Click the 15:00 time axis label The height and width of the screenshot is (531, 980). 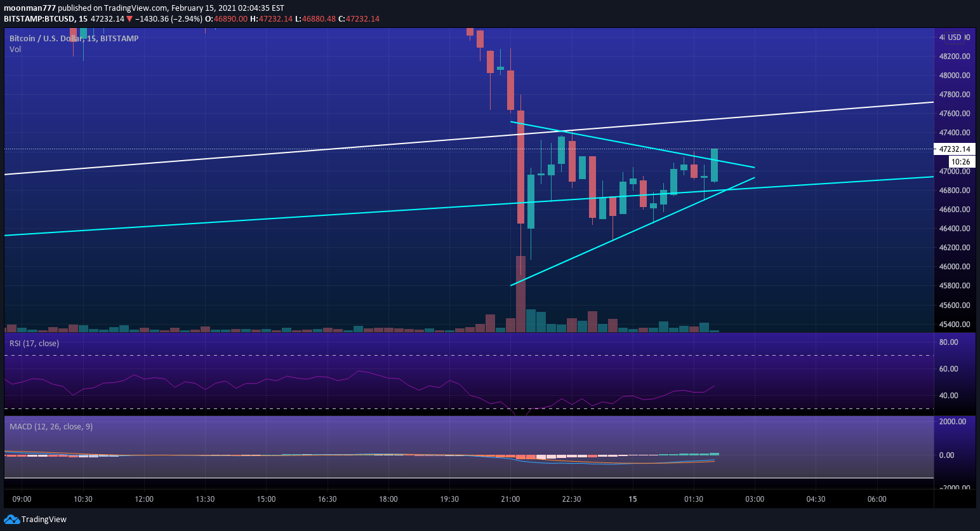coord(266,499)
